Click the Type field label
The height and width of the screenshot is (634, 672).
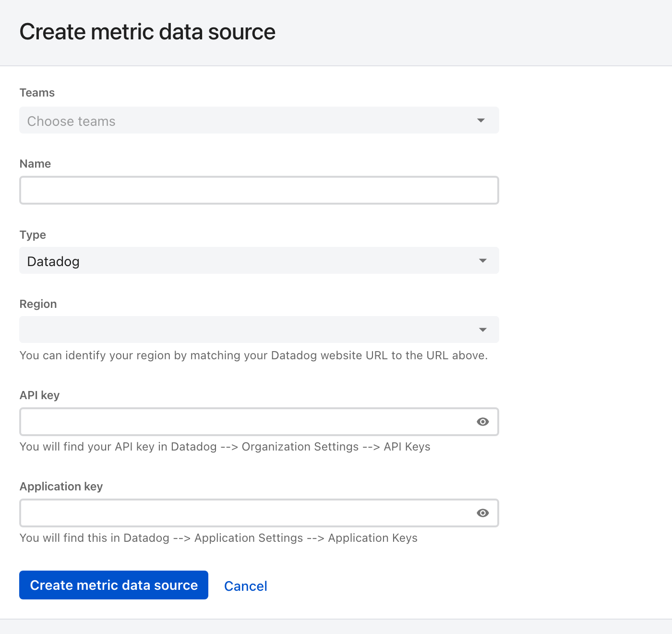33,235
